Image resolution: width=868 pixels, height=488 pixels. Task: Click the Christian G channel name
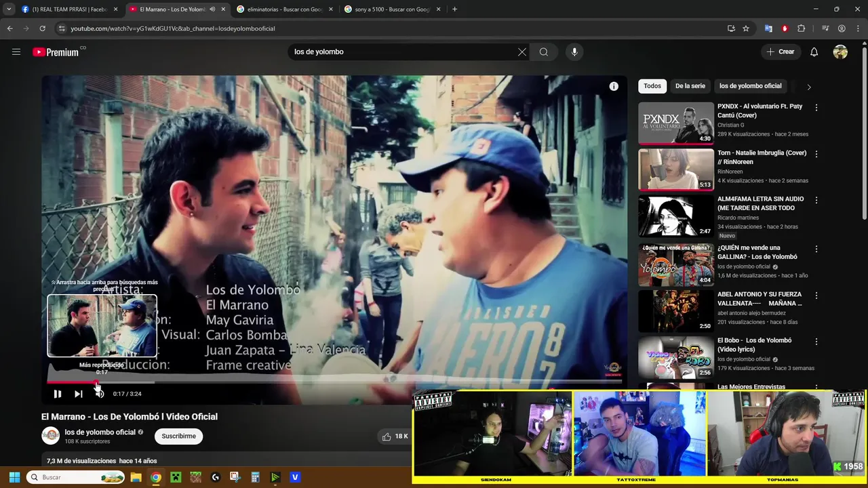pyautogui.click(x=730, y=125)
